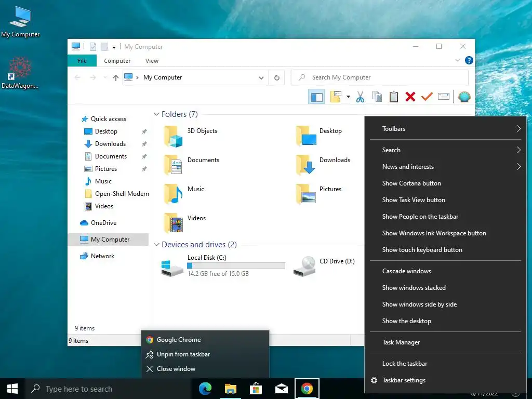Click the Local Disk C: usage bar
This screenshot has height=399, width=532.
point(236,266)
